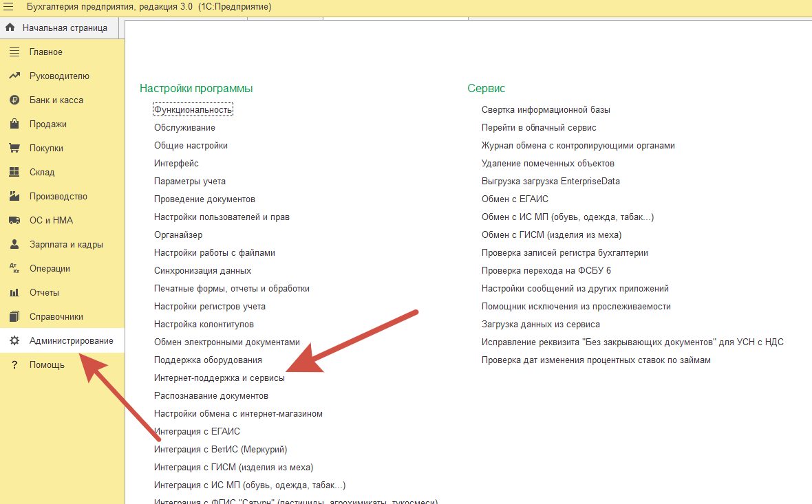Click the home icon of Начальная страница

click(x=10, y=28)
